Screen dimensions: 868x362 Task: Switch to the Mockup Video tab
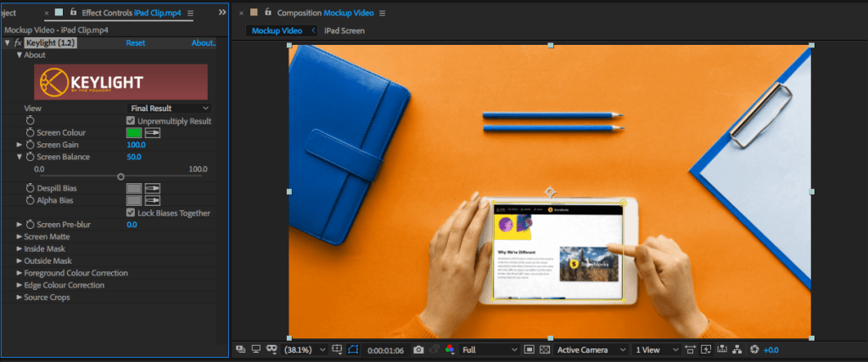click(277, 31)
